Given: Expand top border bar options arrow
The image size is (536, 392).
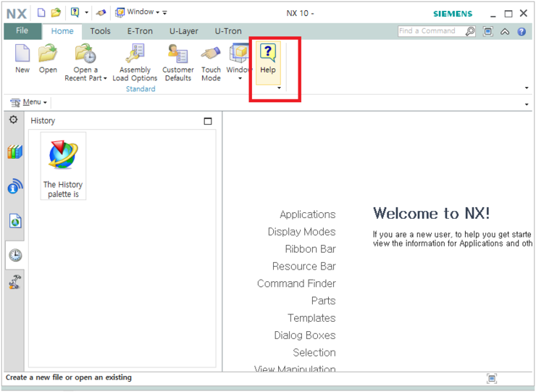Looking at the screenshot, I should (527, 104).
